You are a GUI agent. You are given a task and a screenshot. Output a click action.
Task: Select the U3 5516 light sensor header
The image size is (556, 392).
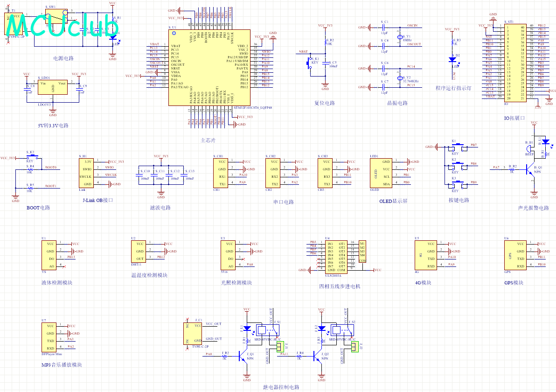click(x=228, y=255)
